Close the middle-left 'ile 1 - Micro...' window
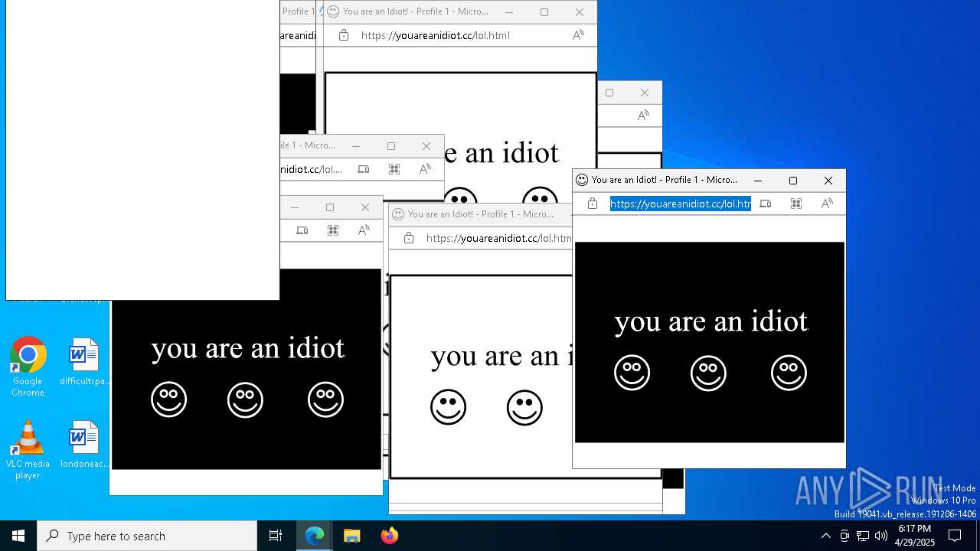Image resolution: width=980 pixels, height=551 pixels. click(x=426, y=146)
